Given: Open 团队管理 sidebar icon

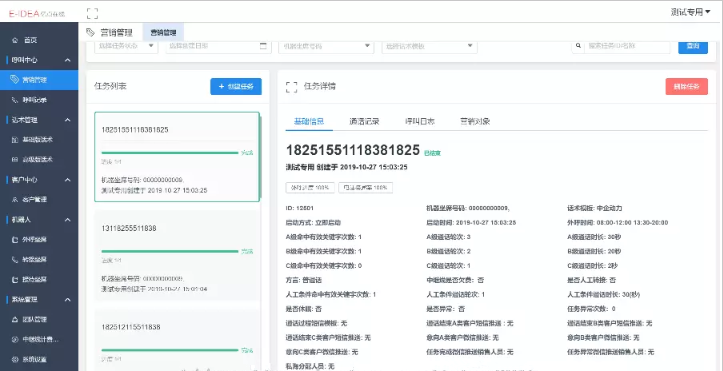Looking at the screenshot, I should pyautogui.click(x=14, y=319).
